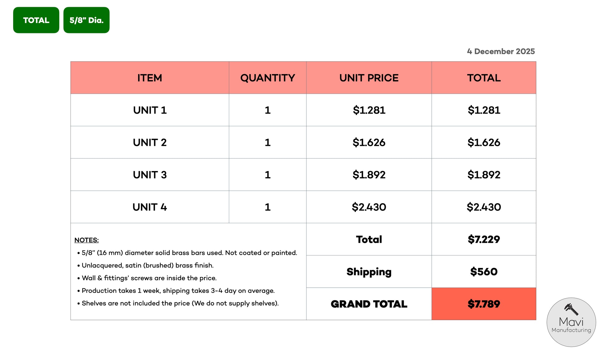Click the 4 December 2025 date
Viewport: 607px width, 364px height.
(x=501, y=51)
